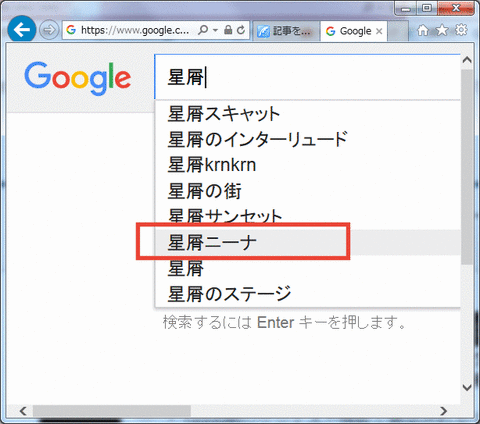This screenshot has width=480, height=424.
Task: Choose suggestion 星屑のステージ
Action: (x=307, y=294)
